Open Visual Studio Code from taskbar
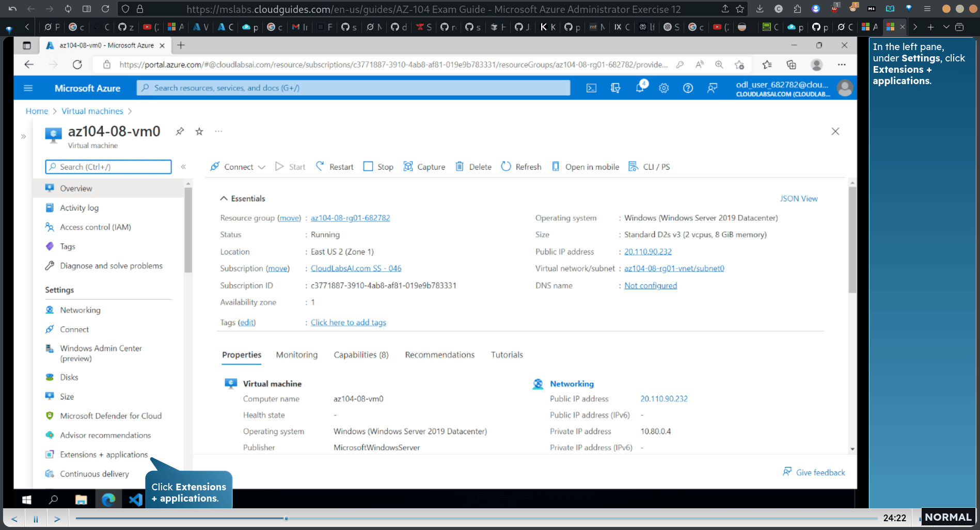The width and height of the screenshot is (980, 530). click(135, 500)
